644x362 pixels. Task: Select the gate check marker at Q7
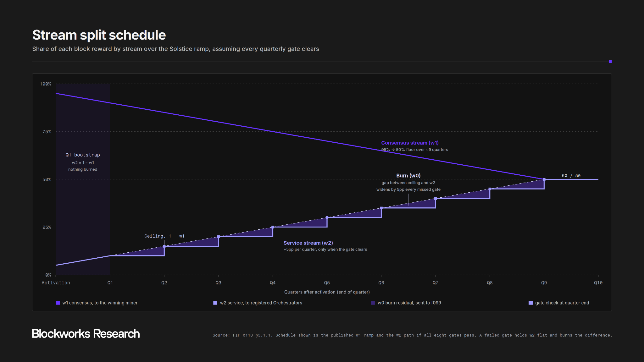436,198
